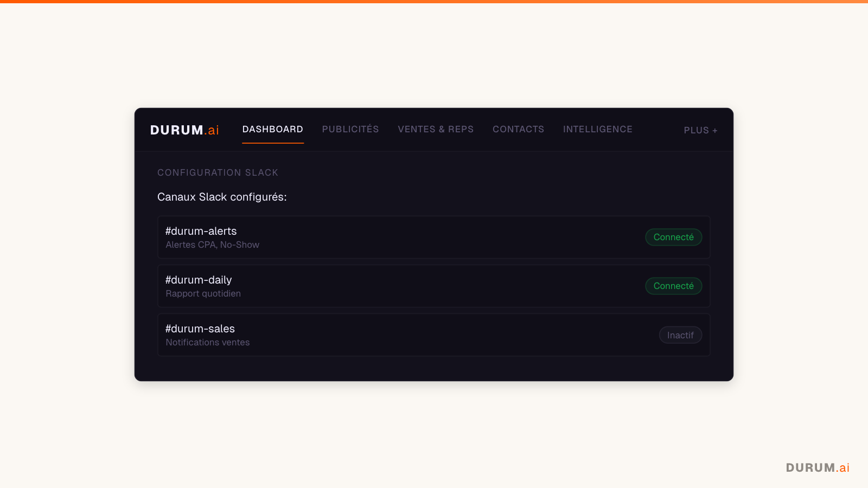Select the Notifications ventes text
Screen dimensions: 868x488
pyautogui.click(x=207, y=342)
